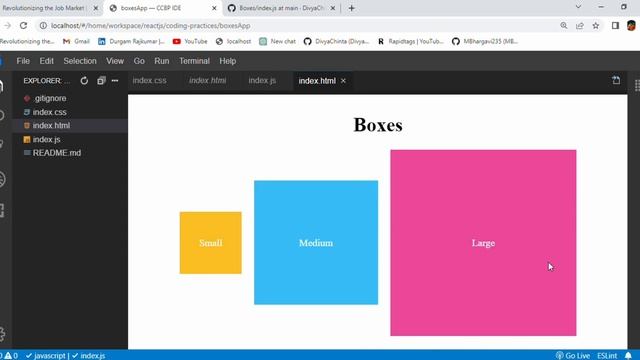
Task: Open localhost bookmark
Action: coord(233,41)
